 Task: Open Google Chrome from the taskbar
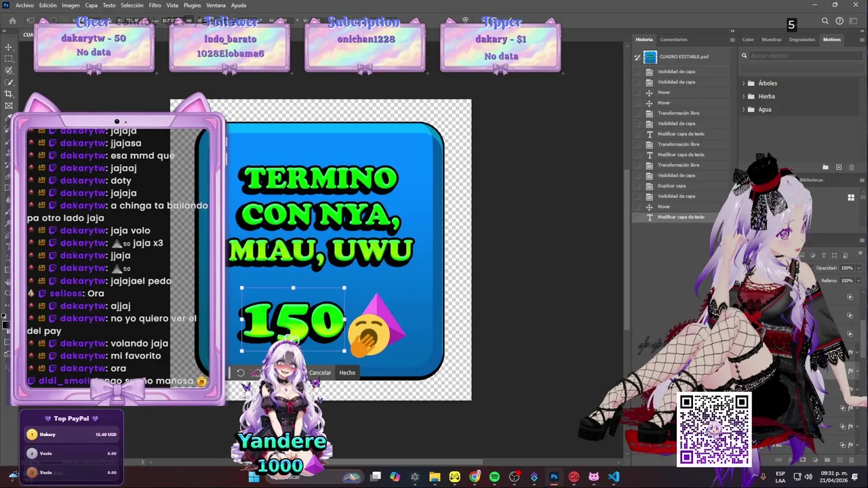475,476
